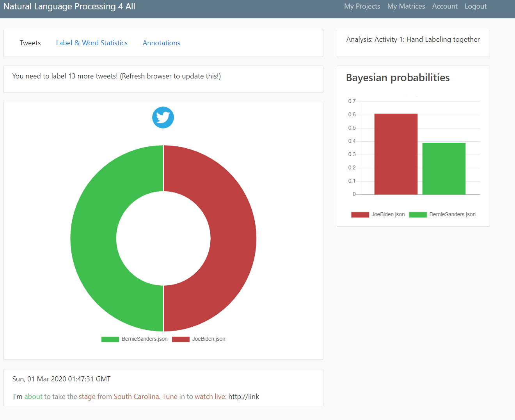
Task: Toggle BernieSanders.json legend under donut chart
Action: pos(135,339)
